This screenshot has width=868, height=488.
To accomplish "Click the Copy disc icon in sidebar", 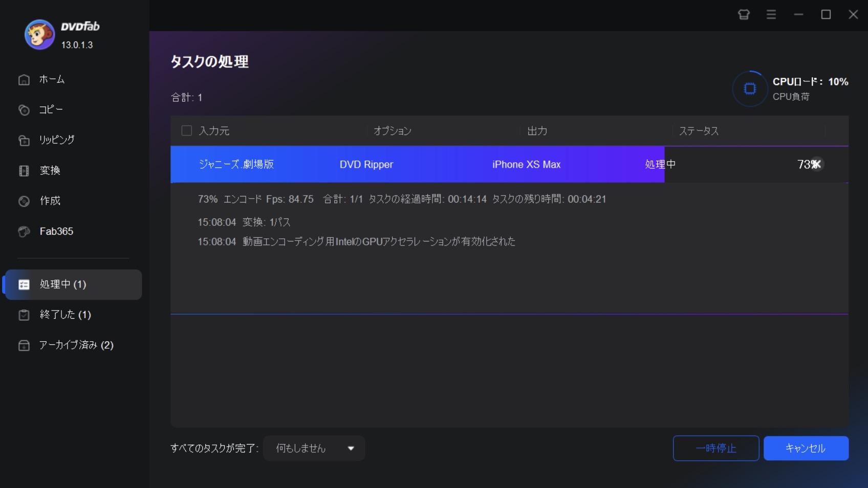I will click(24, 110).
